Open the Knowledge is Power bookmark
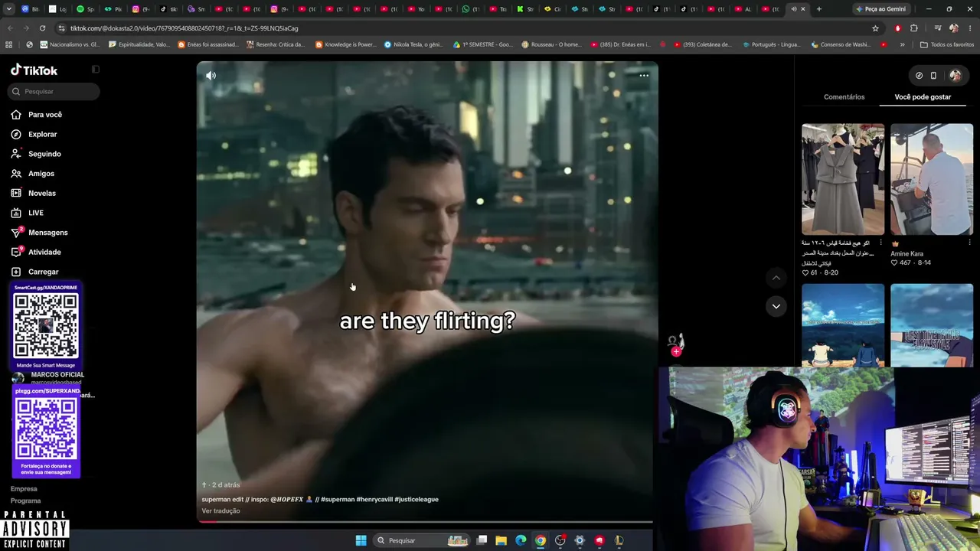 346,44
